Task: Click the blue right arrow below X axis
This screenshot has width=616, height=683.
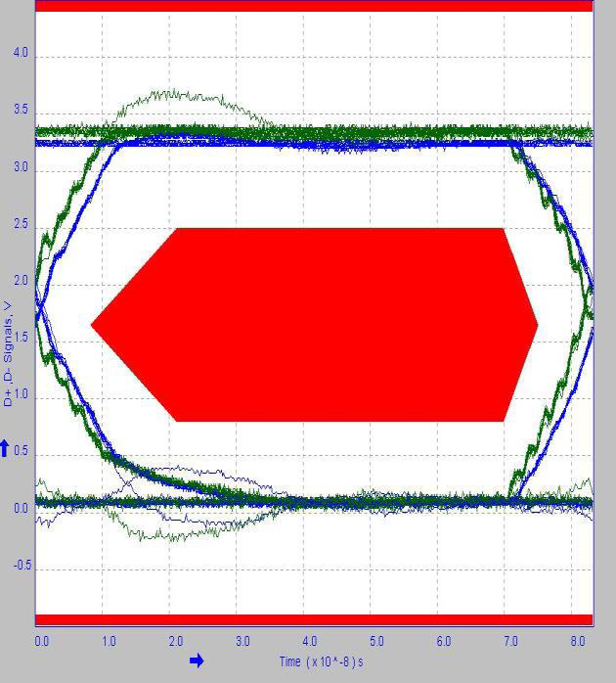Action: pos(197,661)
